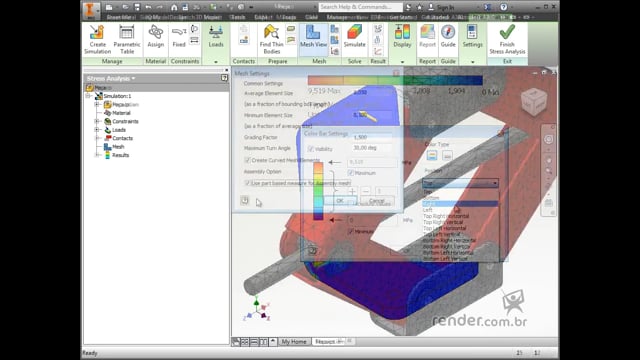Viewport: 640px width, 360px height.
Task: Expand the Constraints tree node
Action: pos(97,121)
